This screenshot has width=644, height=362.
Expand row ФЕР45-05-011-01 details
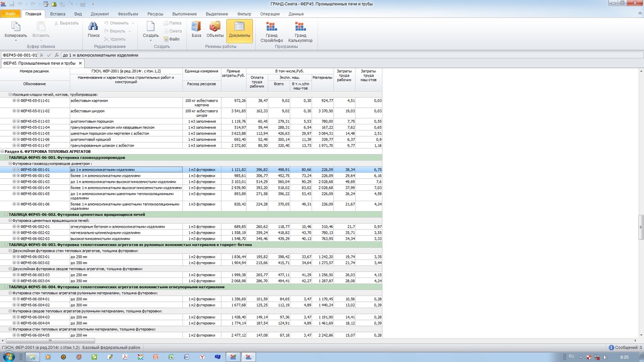14,101
